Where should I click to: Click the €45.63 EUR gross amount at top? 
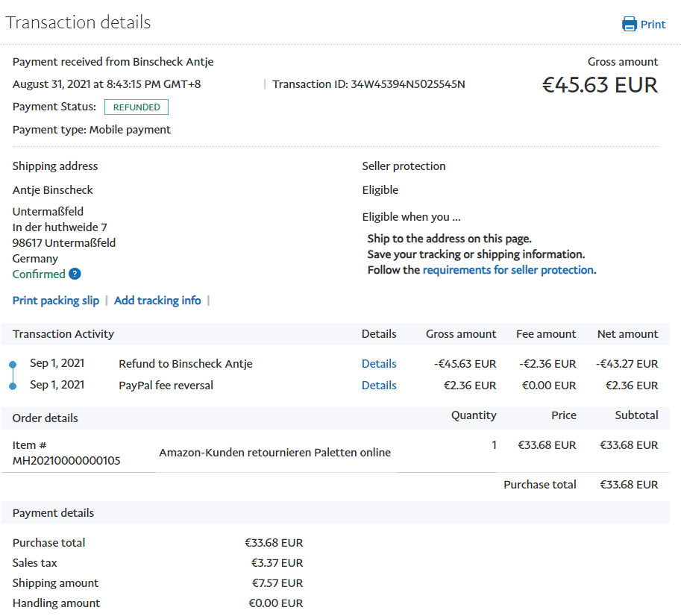tap(600, 85)
